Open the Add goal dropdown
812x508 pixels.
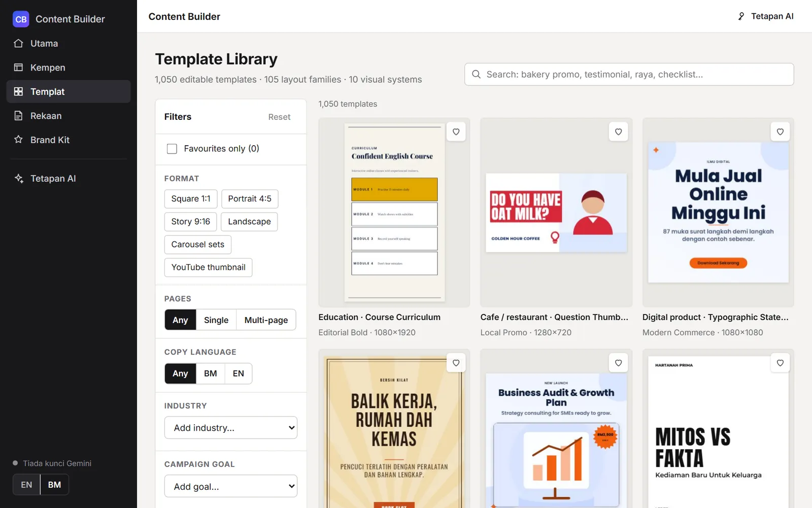click(231, 486)
